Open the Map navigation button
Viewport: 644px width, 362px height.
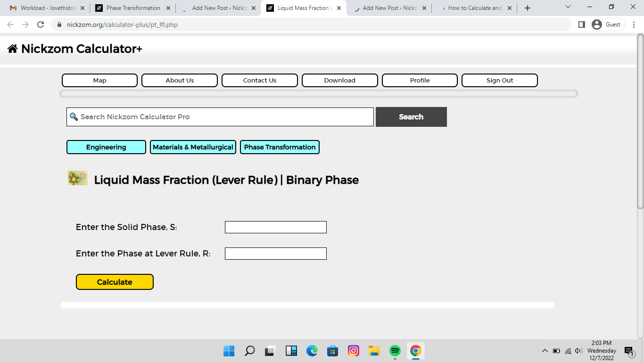[99, 80]
